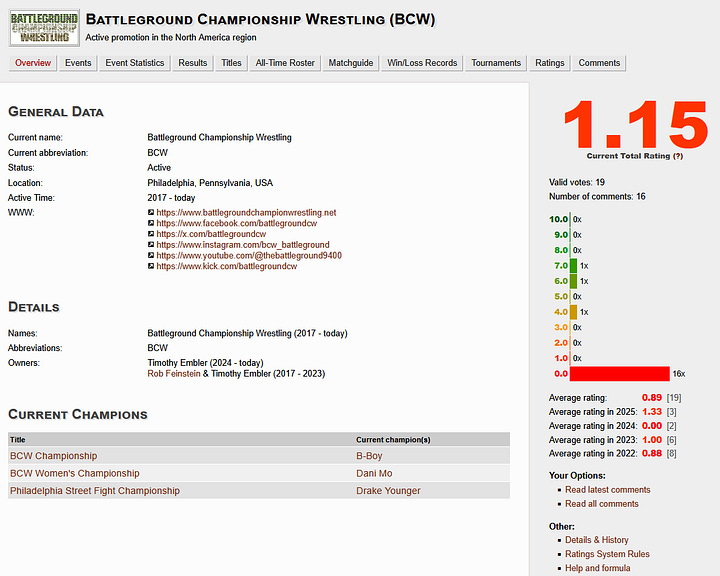Click the location 'Philadelphia, Pennsylvania, USA' text

pos(210,183)
